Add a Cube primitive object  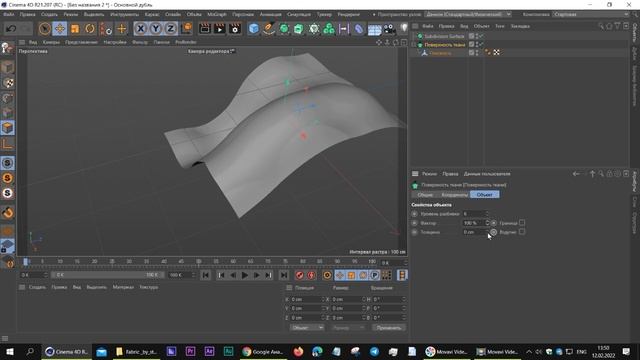point(253,29)
